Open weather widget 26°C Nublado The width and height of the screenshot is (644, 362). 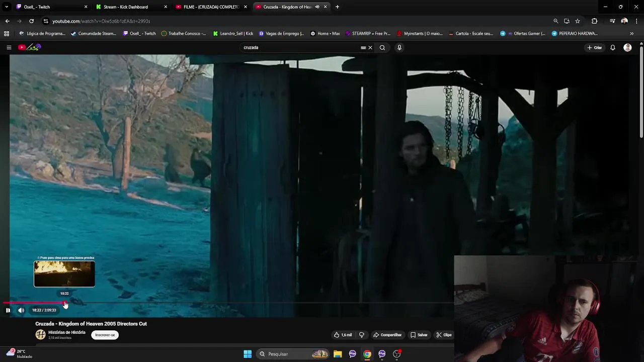20,354
